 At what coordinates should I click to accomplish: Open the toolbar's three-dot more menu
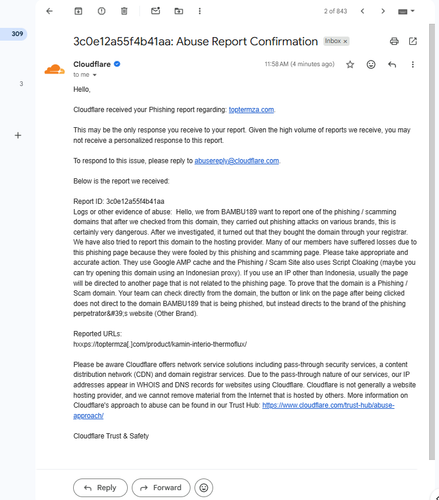coord(200,11)
